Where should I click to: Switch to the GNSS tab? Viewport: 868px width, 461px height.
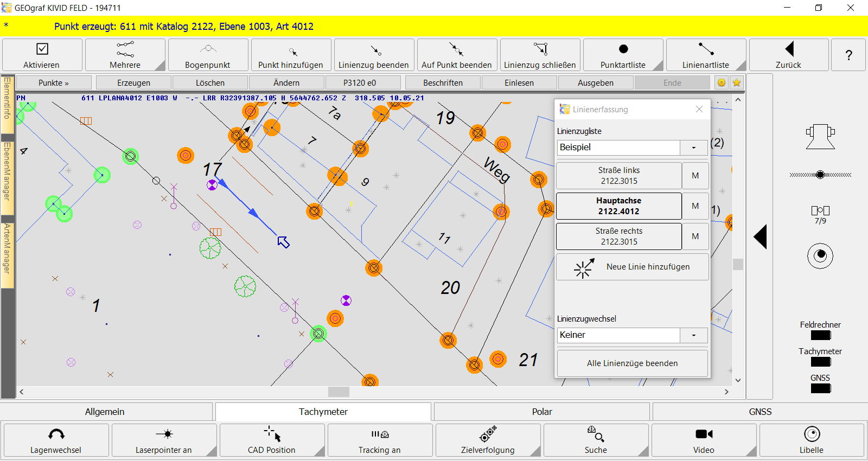point(759,412)
